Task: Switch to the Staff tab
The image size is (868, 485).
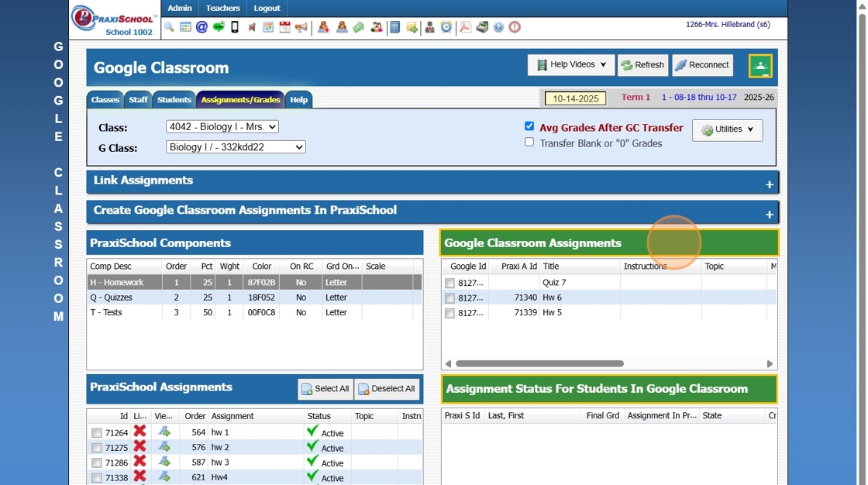Action: point(138,100)
